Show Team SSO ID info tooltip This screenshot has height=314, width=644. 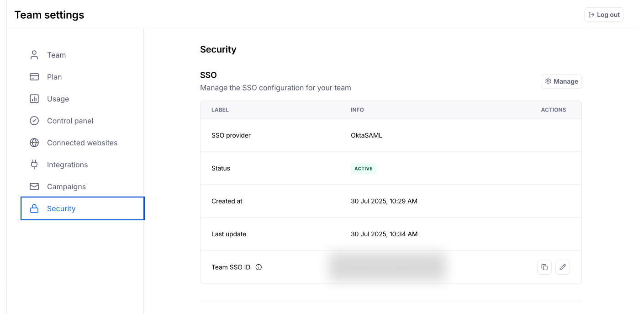pyautogui.click(x=259, y=267)
